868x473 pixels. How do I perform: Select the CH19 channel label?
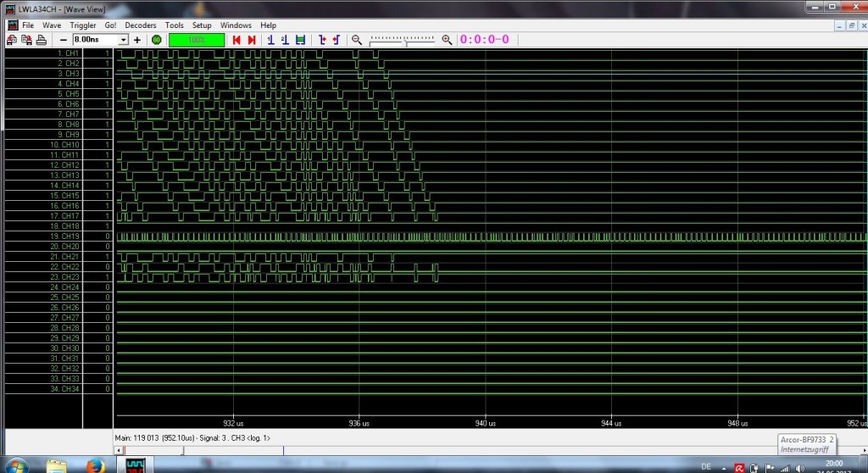point(66,236)
